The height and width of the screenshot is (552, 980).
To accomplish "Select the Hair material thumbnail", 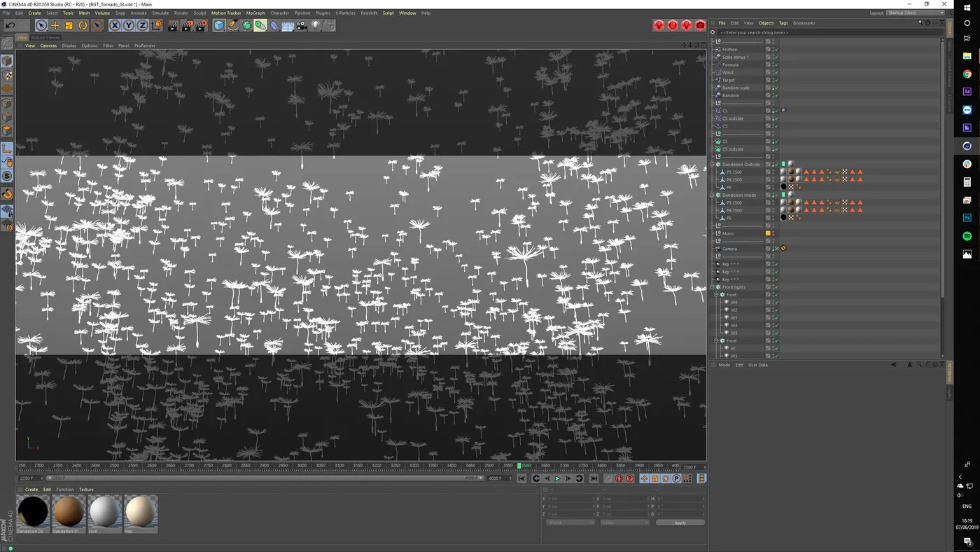I will click(x=140, y=511).
